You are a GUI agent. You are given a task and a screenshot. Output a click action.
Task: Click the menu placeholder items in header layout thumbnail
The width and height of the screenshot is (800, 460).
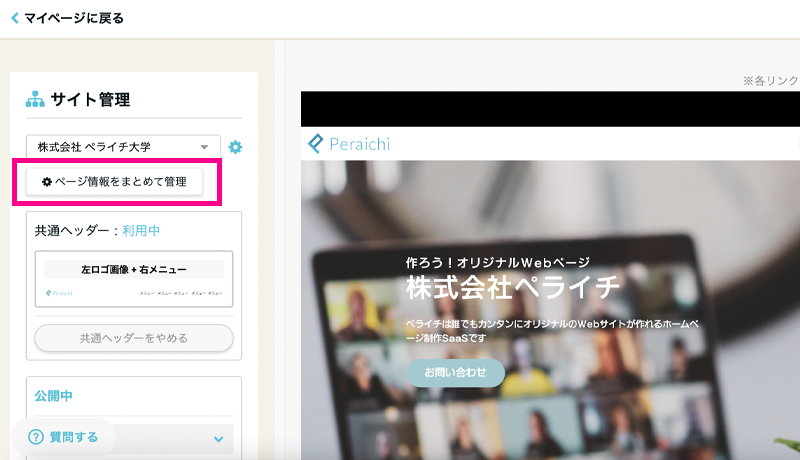pyautogui.click(x=180, y=293)
